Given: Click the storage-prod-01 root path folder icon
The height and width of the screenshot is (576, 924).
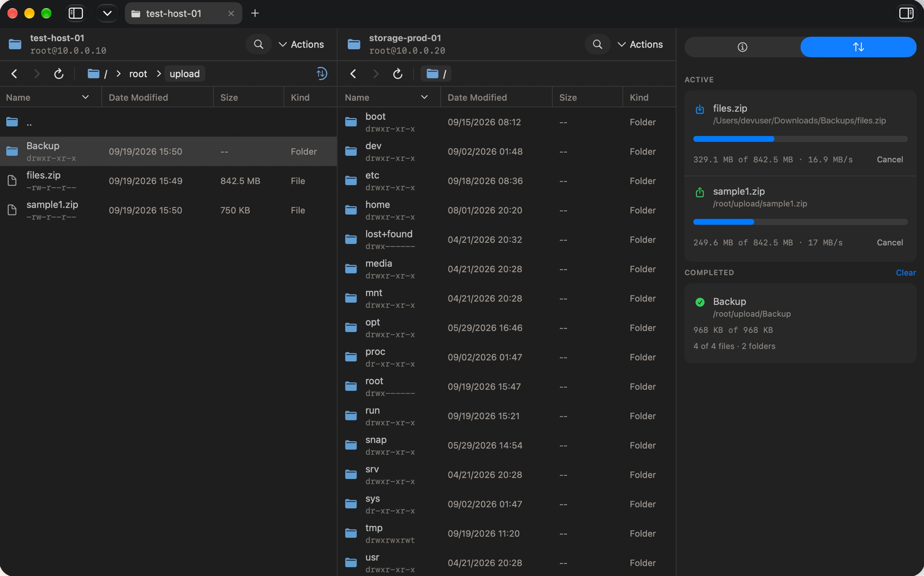Looking at the screenshot, I should pos(432,74).
